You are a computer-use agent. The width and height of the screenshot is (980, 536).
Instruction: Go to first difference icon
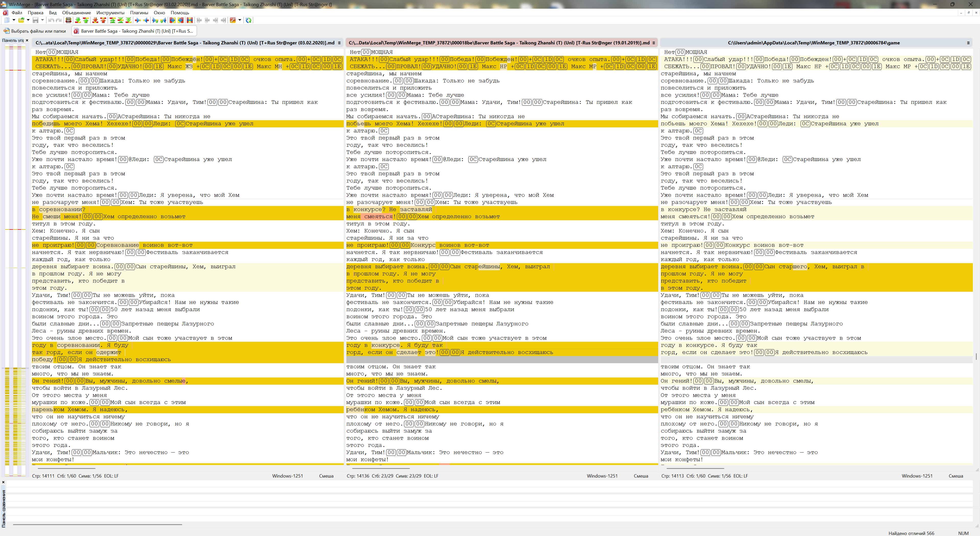(113, 20)
